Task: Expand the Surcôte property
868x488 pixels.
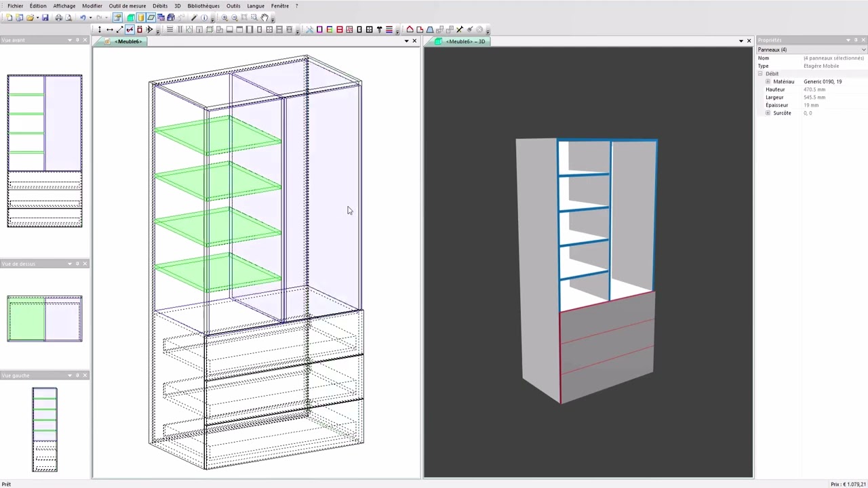Action: click(x=768, y=113)
